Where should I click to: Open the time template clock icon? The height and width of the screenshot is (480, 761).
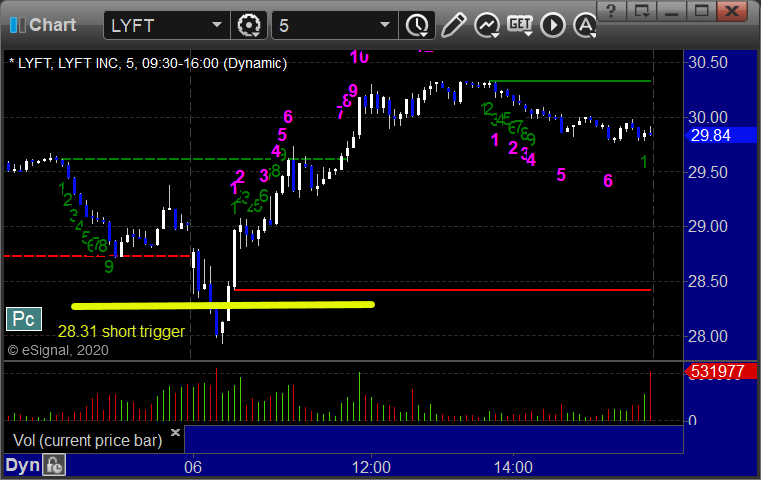(417, 25)
